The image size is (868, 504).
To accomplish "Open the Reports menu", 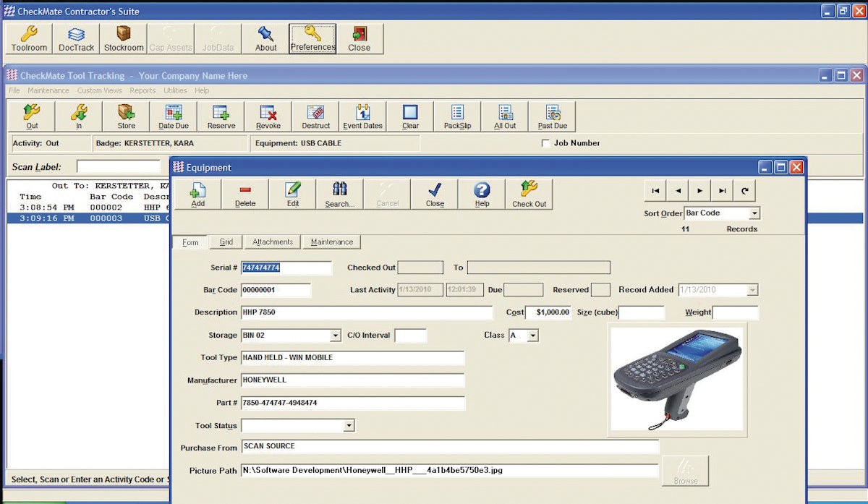I will pos(142,90).
